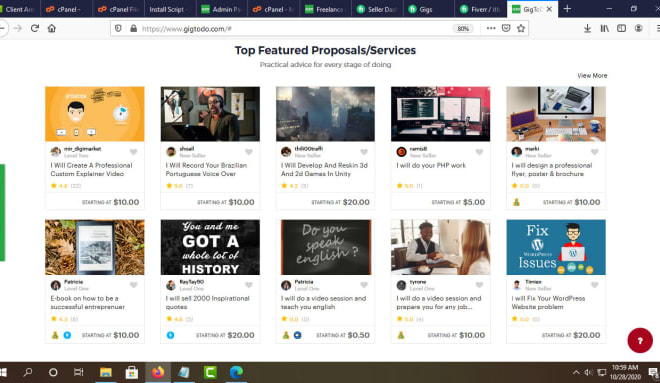Open Windows search from taskbar
Screen dimensions: 660x383
[28, 372]
